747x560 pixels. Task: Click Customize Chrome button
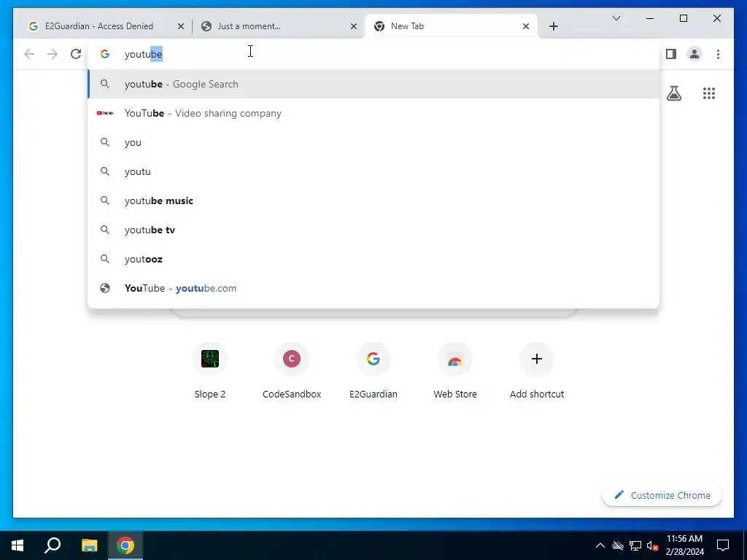[662, 495]
